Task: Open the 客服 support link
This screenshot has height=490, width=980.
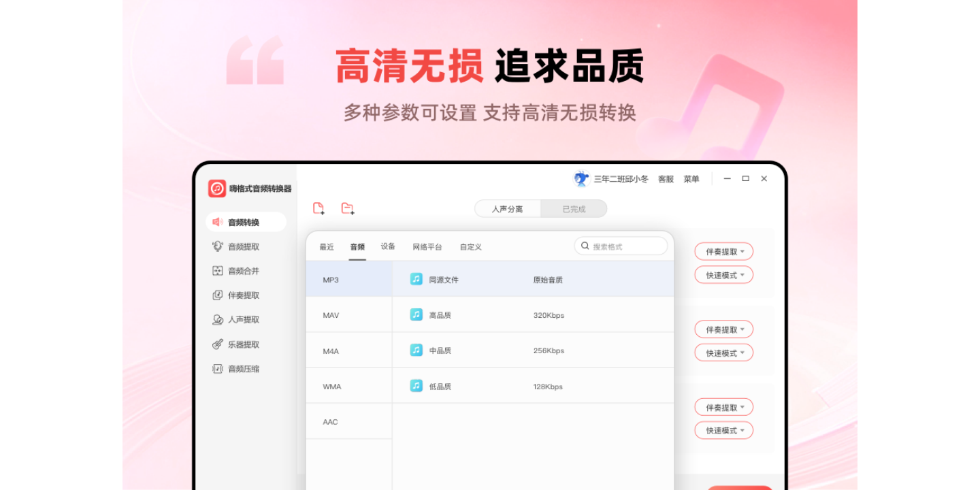Action: (666, 179)
